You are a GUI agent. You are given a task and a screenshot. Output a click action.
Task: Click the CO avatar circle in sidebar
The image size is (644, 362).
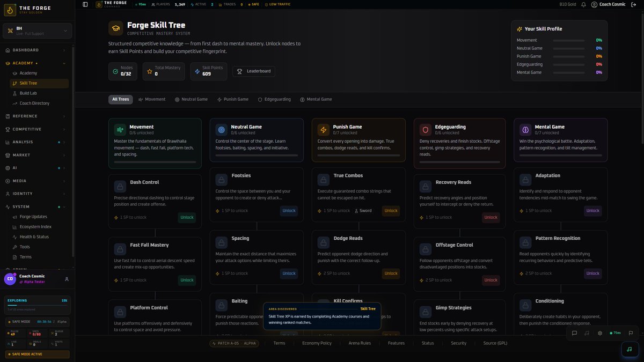[x=10, y=279]
